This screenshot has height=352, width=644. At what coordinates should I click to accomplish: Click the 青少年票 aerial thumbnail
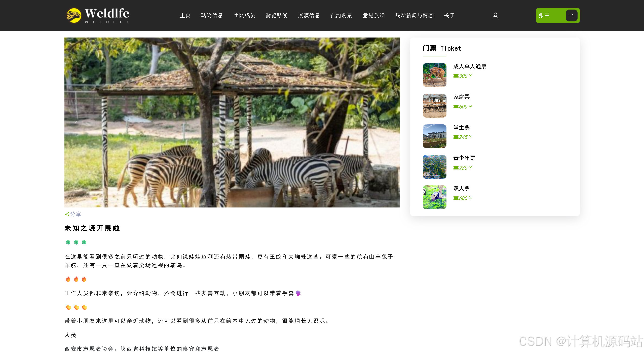tap(434, 167)
